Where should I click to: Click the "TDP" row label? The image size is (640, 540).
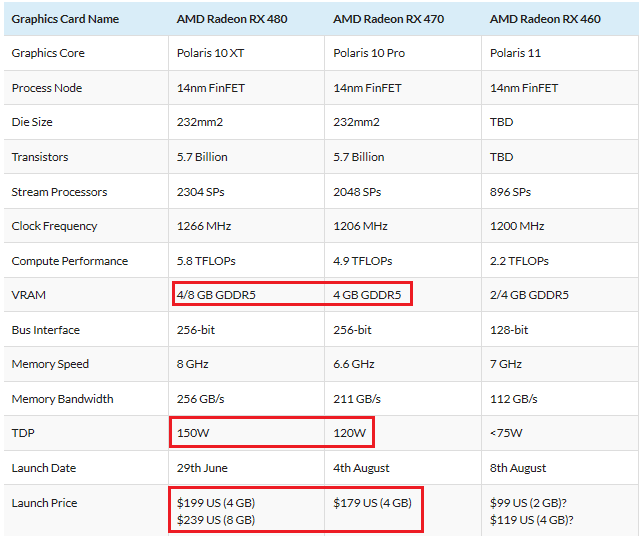(x=23, y=433)
